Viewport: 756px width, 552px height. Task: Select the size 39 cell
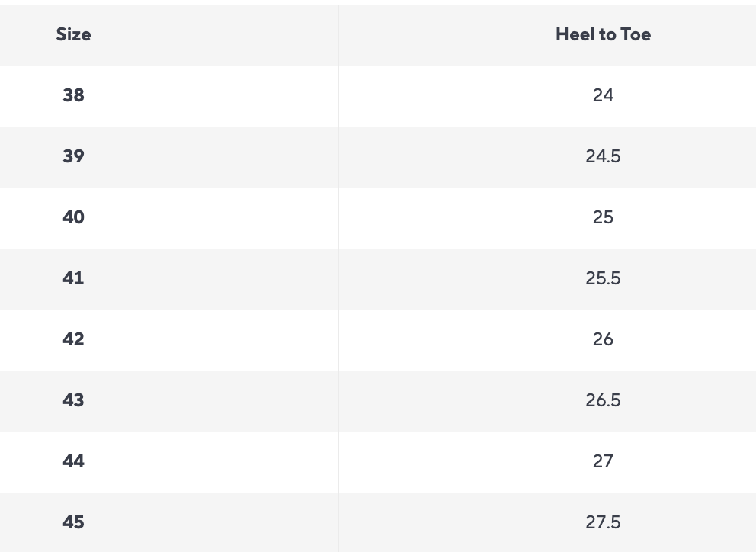coord(73,156)
